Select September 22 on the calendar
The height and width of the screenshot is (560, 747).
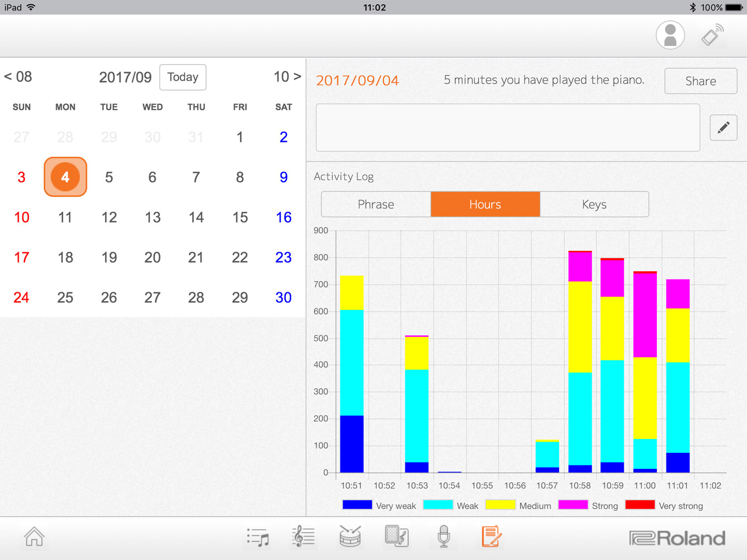[x=240, y=257]
